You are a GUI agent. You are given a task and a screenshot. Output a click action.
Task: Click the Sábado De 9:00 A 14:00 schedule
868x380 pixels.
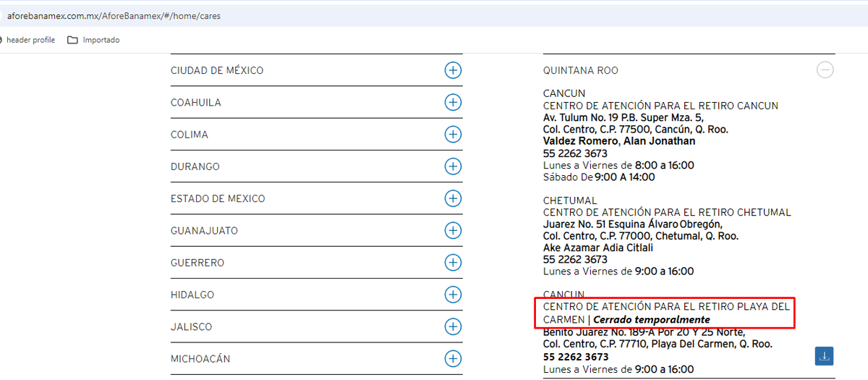coord(599,177)
